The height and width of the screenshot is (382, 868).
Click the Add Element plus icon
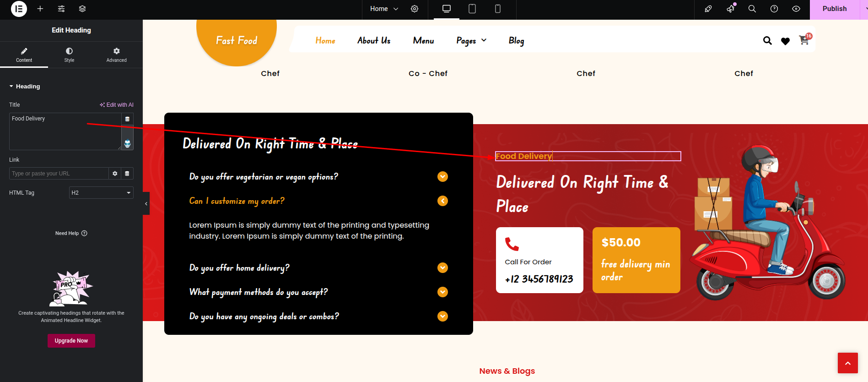[40, 9]
